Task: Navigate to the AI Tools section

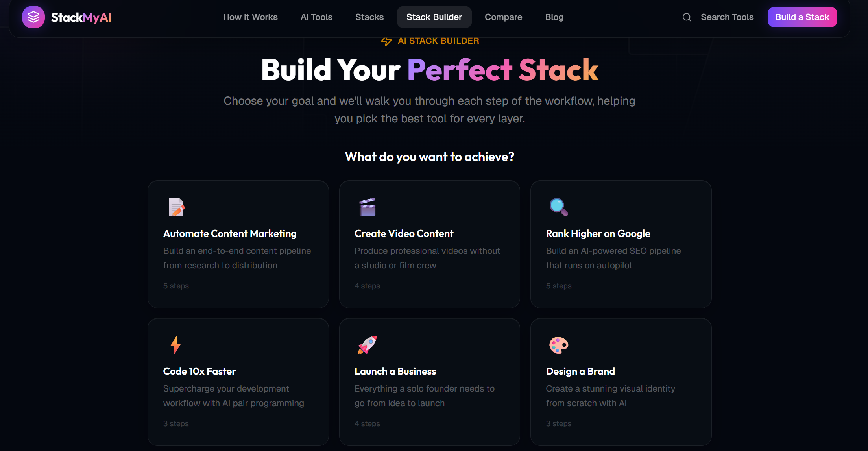Action: 316,17
